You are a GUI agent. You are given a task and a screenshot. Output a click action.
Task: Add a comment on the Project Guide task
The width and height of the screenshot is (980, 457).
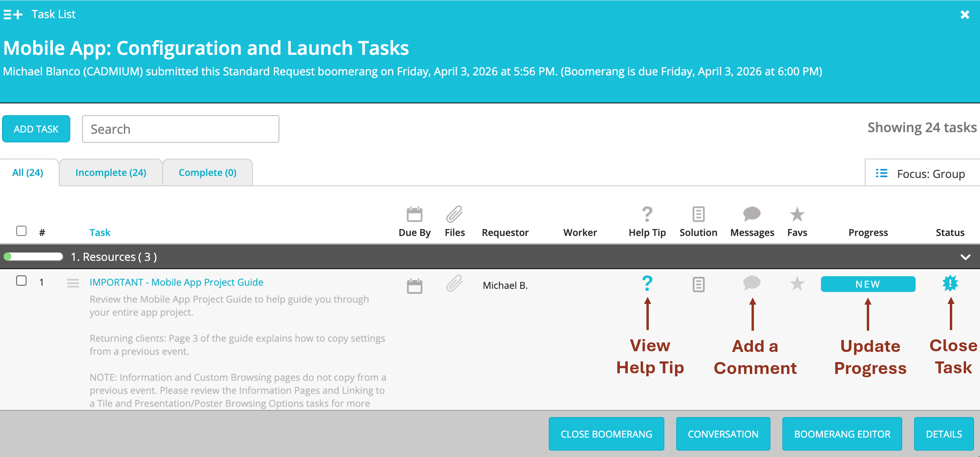click(752, 283)
